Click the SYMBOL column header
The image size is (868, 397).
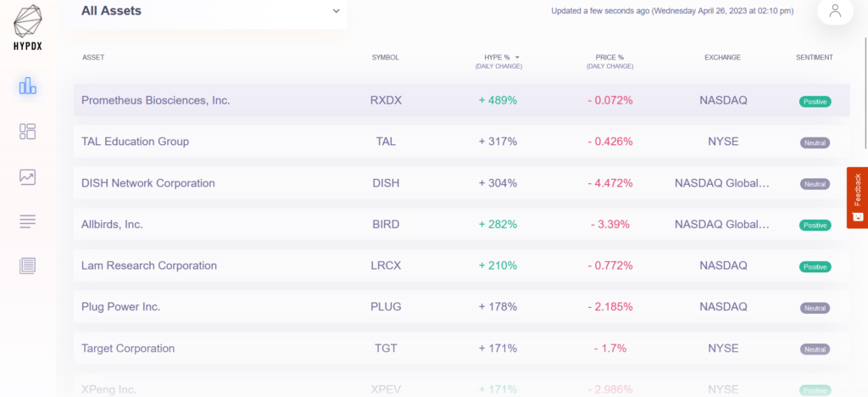click(x=385, y=58)
